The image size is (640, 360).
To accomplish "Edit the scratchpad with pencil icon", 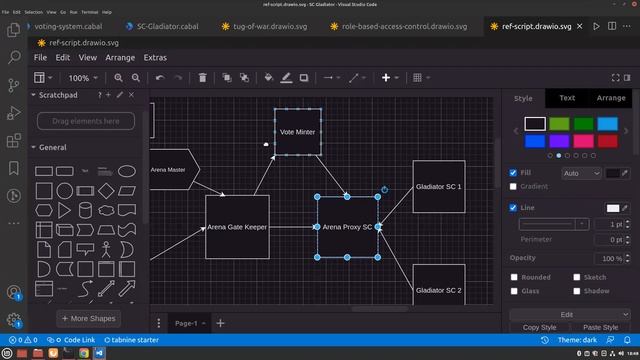I will [120, 95].
